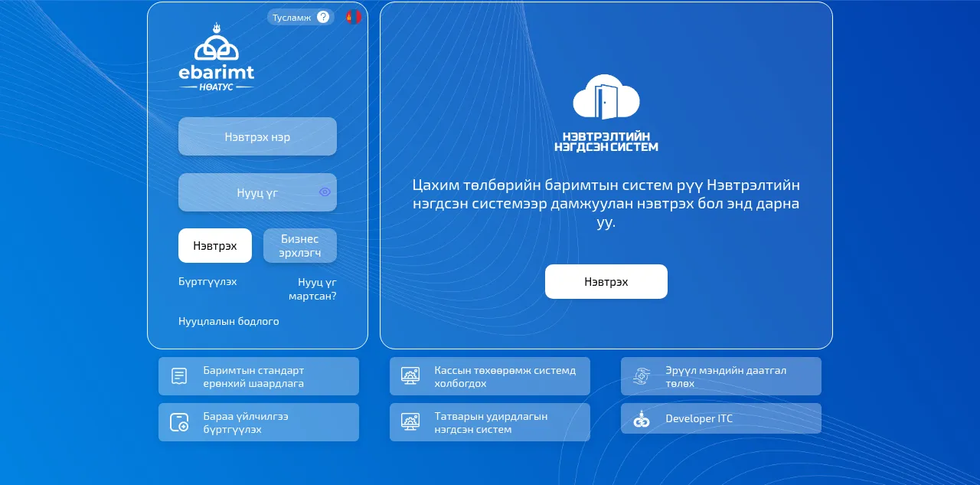Toggle password visibility eye icon

325,192
